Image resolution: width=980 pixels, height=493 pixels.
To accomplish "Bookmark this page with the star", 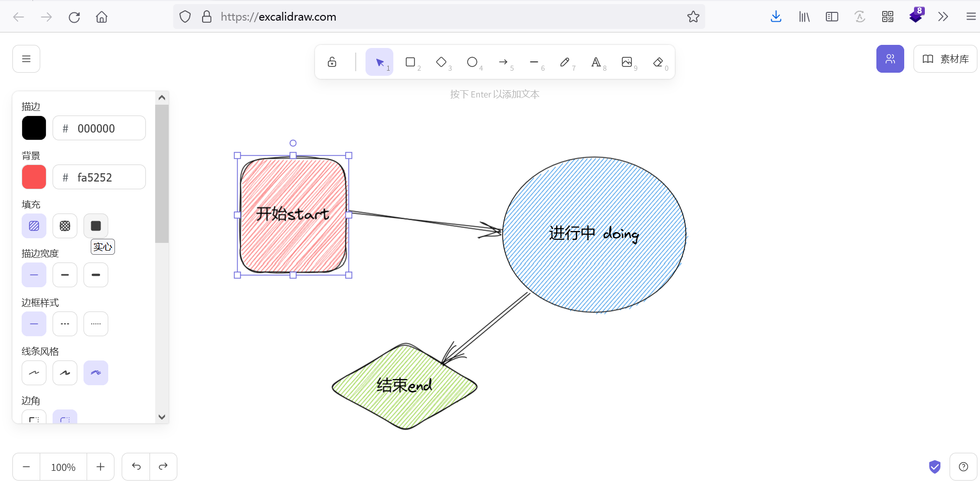I will pyautogui.click(x=693, y=17).
